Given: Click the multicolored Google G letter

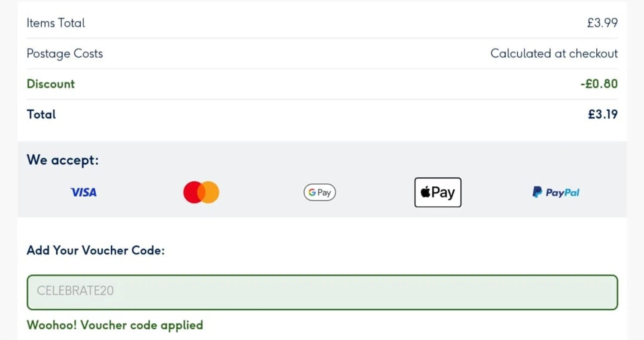Looking at the screenshot, I should click(x=311, y=192).
